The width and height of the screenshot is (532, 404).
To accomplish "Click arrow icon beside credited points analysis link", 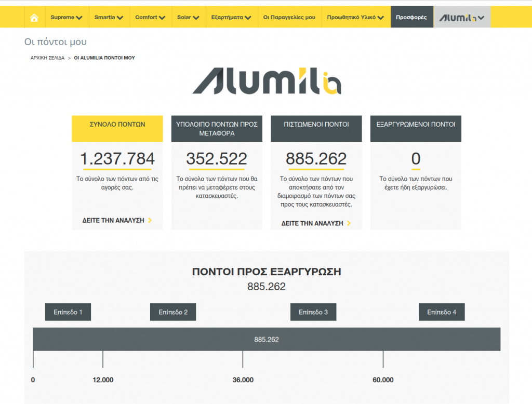I will click(349, 223).
